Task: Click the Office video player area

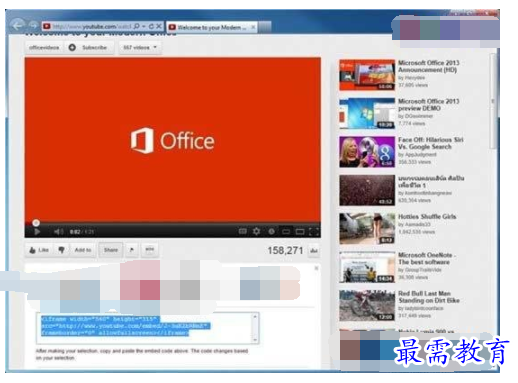Action: pyautogui.click(x=173, y=139)
